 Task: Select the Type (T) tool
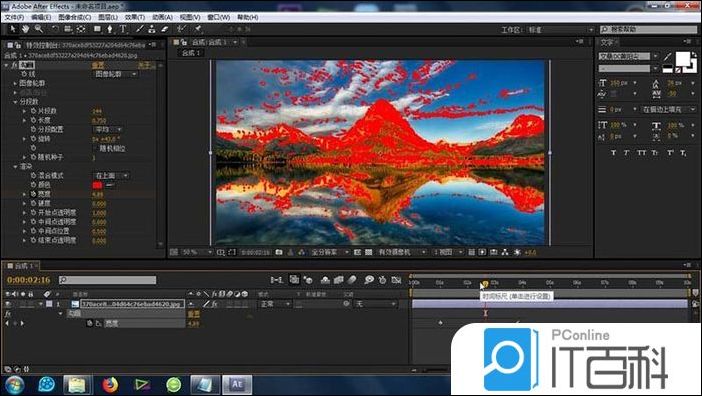123,29
